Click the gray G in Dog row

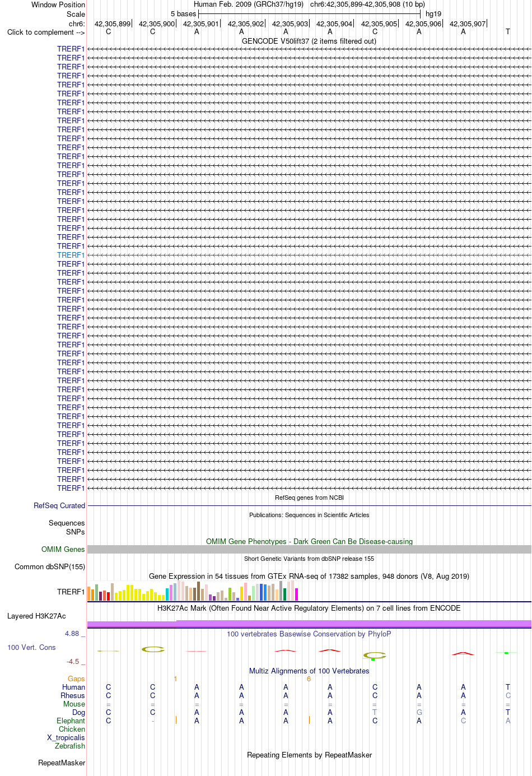[419, 713]
